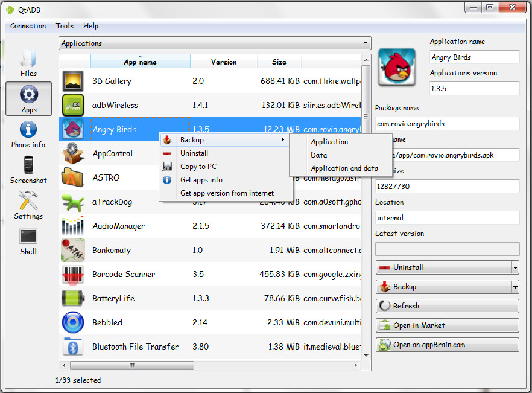Sort list by Version column header
This screenshot has width=532, height=393.
tap(224, 62)
